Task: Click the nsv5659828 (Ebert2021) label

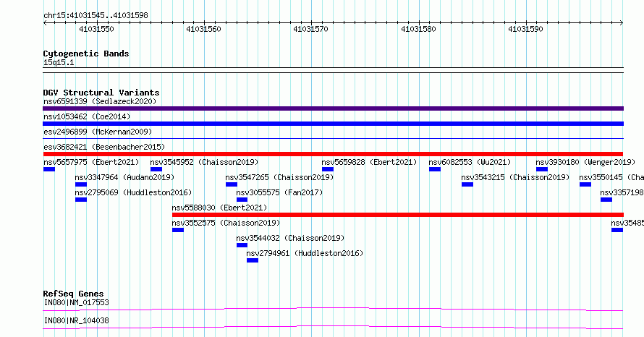Action: (x=369, y=162)
